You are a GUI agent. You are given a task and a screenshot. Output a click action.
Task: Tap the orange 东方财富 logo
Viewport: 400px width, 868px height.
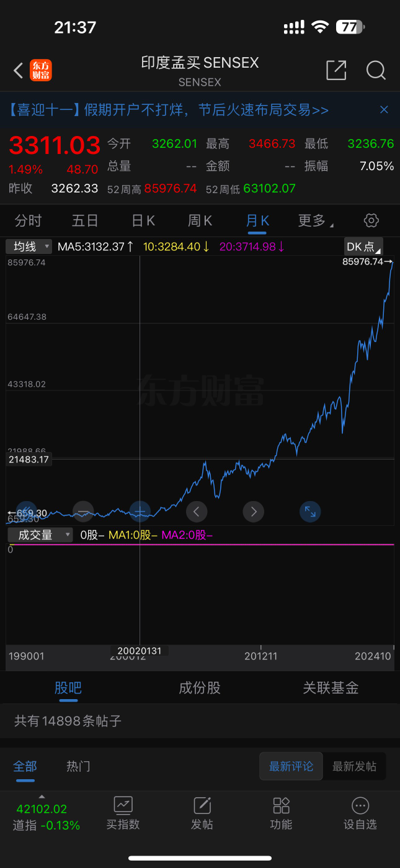(42, 70)
